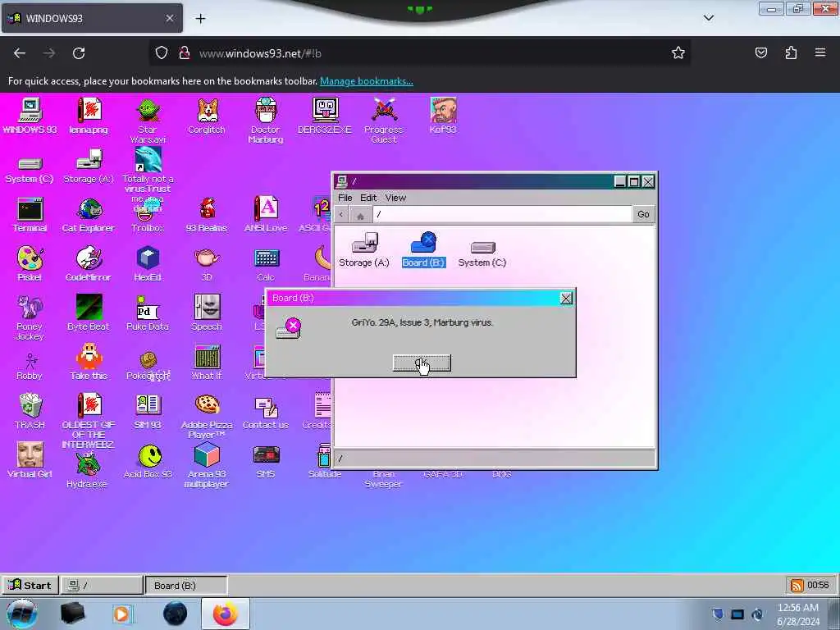840x630 pixels.
Task: Open Hydra.exe icon
Action: (x=88, y=470)
